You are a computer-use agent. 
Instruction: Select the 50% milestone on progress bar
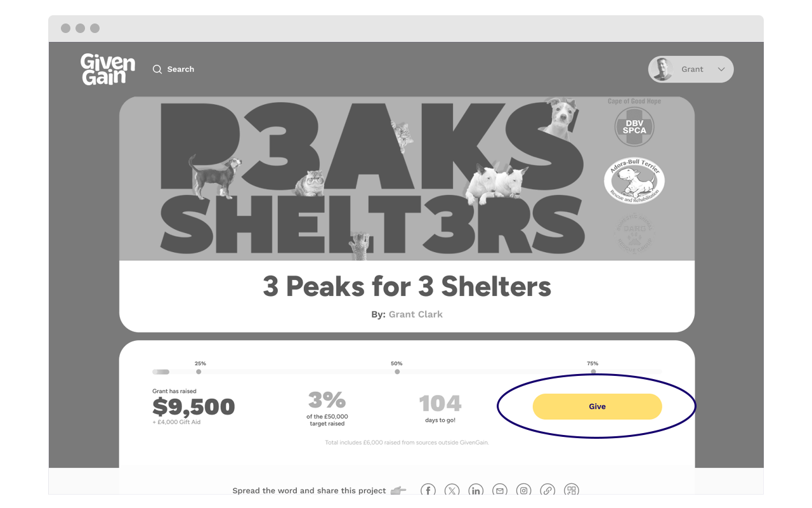(397, 371)
